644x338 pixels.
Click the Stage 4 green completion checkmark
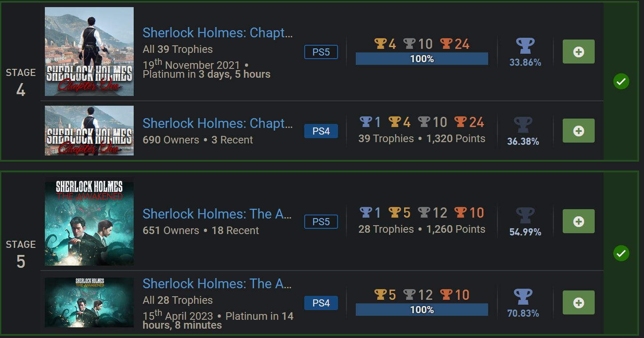[x=621, y=82]
